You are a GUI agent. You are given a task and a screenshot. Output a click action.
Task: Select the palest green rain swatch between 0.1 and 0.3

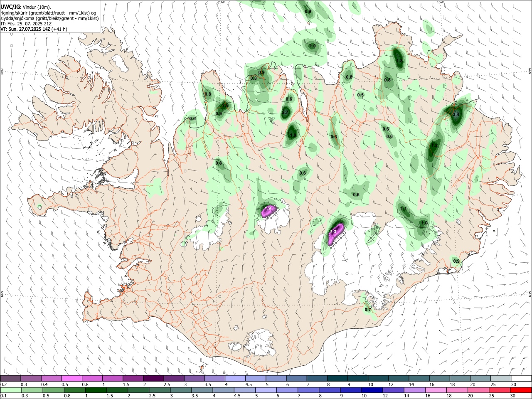click(11, 390)
